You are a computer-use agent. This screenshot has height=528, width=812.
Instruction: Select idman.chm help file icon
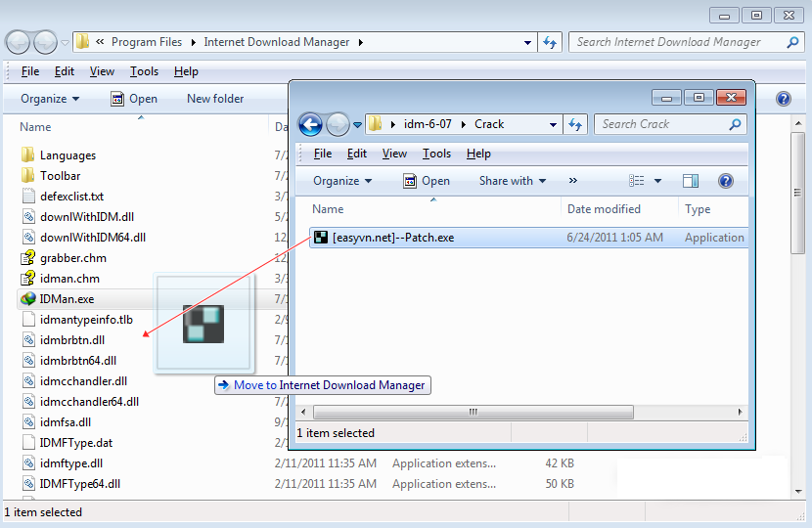click(28, 279)
